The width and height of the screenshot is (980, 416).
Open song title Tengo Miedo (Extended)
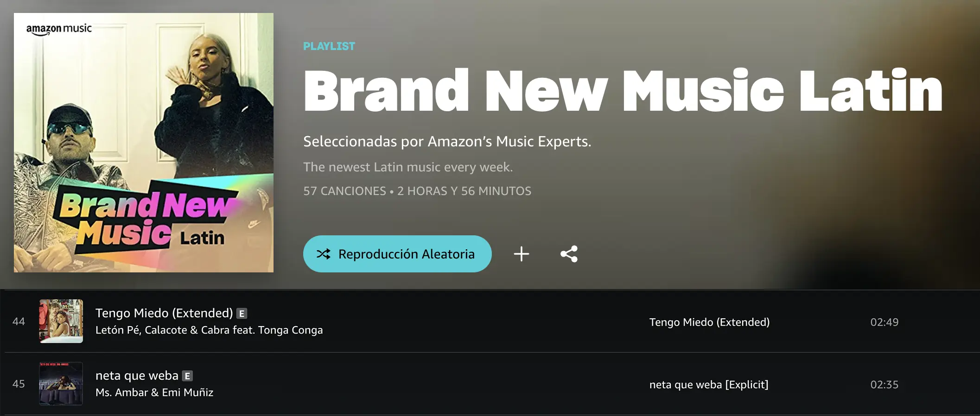click(x=164, y=313)
